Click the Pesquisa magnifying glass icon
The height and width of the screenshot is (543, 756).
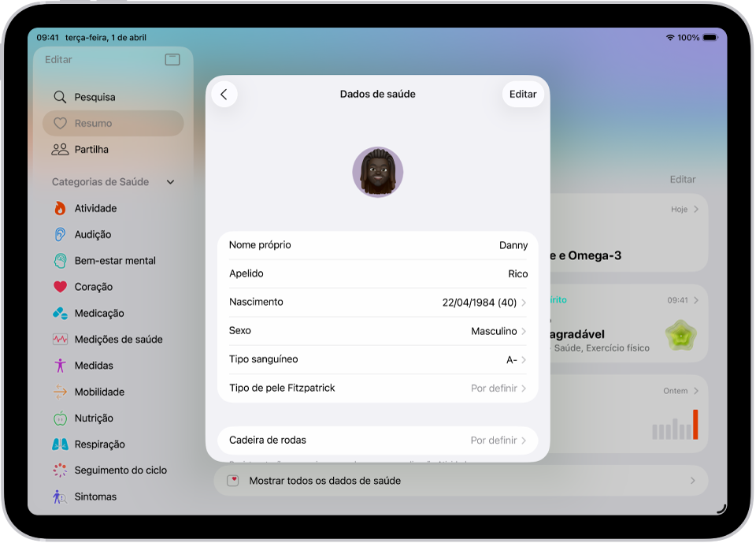[x=60, y=97]
